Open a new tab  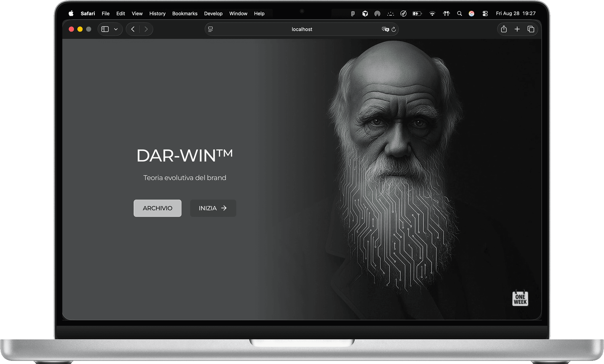click(x=517, y=29)
